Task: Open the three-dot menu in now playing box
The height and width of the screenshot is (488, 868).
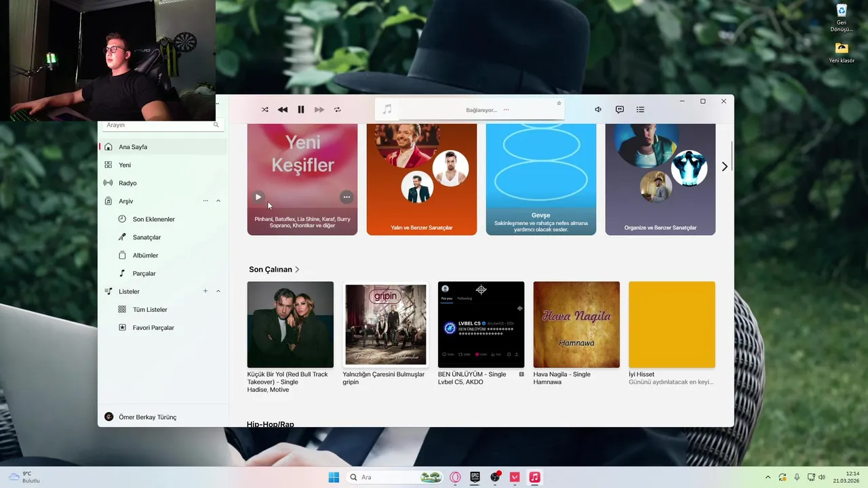Action: [506, 110]
